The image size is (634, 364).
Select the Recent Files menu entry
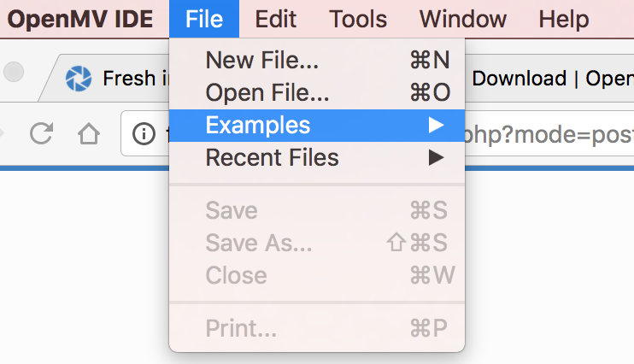pyautogui.click(x=317, y=158)
